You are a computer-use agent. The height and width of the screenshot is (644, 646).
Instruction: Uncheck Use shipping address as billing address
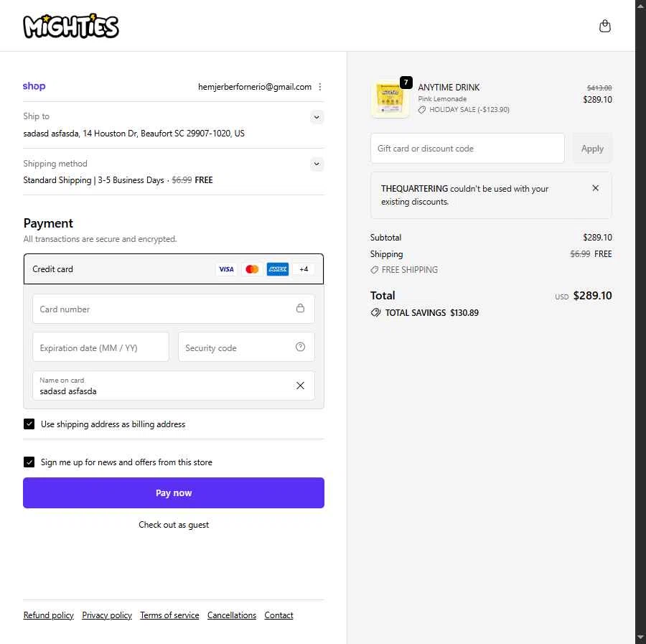pos(29,424)
